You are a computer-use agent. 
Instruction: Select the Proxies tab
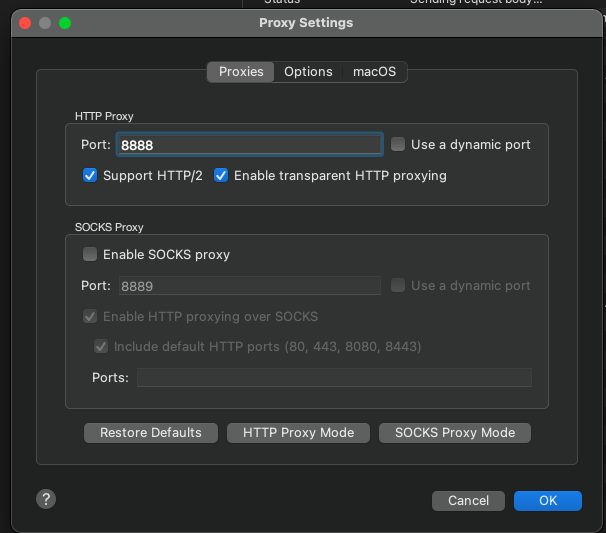241,72
